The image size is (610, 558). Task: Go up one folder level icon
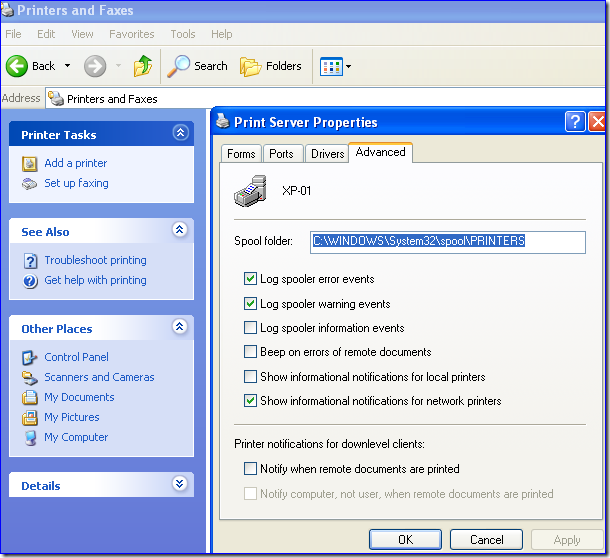(x=143, y=66)
